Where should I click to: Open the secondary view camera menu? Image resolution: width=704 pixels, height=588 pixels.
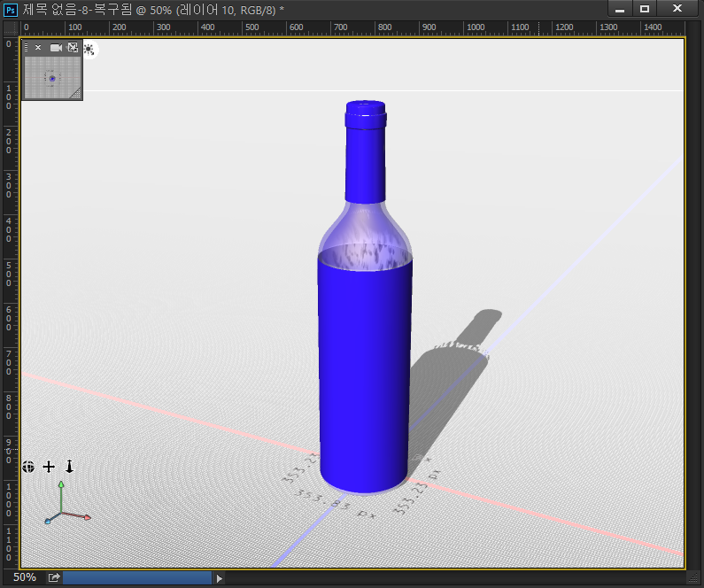(57, 48)
